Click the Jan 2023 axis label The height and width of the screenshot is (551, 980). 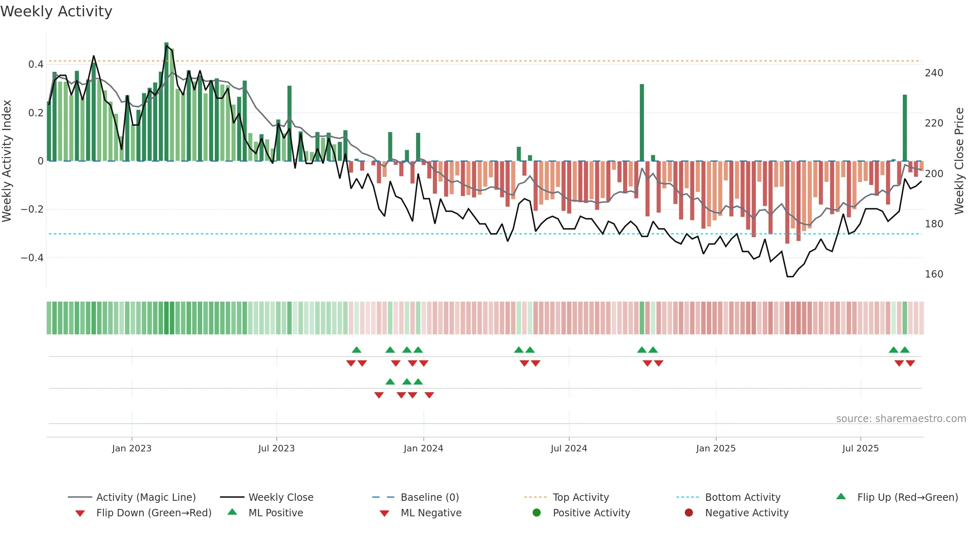point(132,449)
